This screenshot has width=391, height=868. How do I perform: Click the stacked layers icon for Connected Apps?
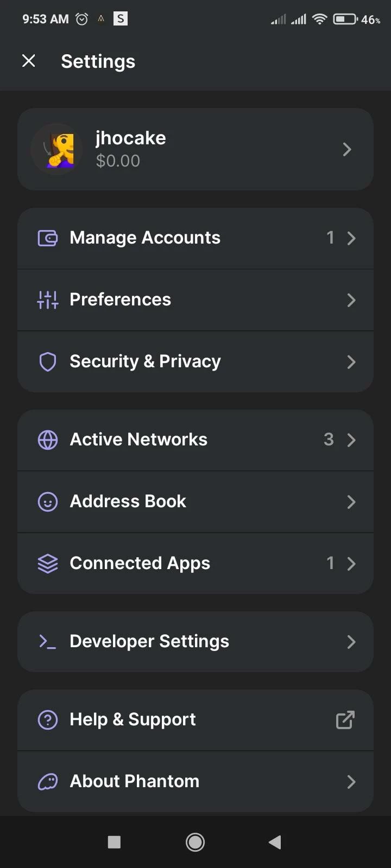click(48, 563)
